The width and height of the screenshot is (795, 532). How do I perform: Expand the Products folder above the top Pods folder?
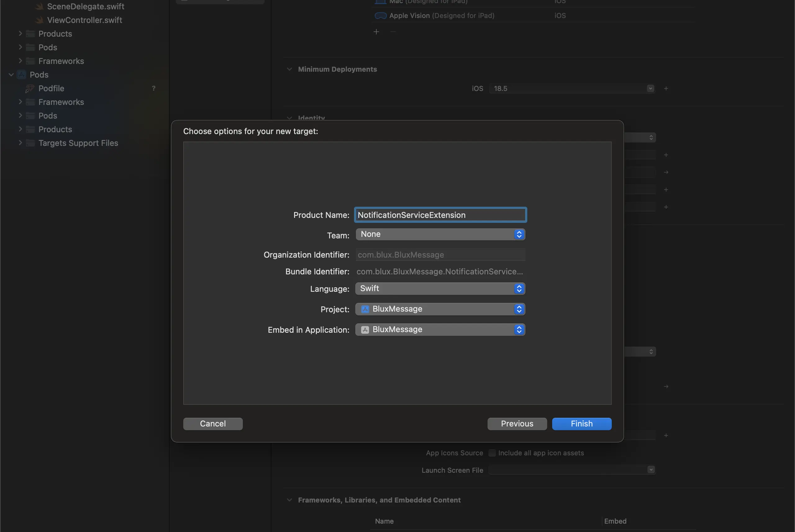(20, 33)
